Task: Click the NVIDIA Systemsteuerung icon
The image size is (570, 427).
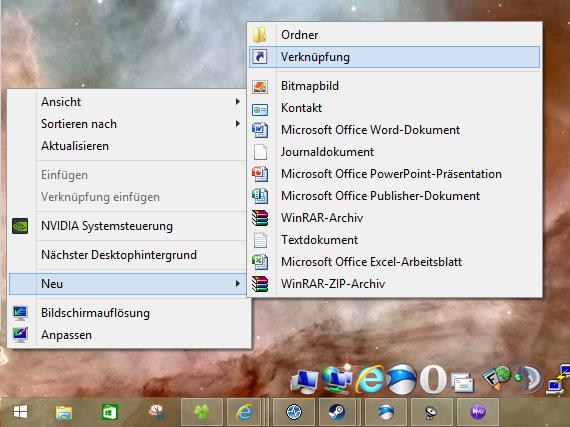Action: pyautogui.click(x=20, y=226)
